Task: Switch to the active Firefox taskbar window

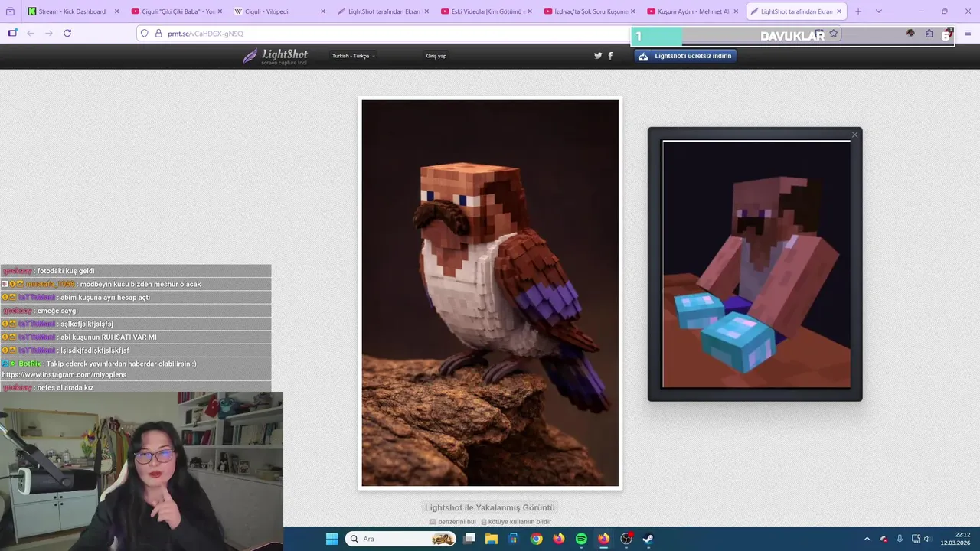Action: point(603,539)
